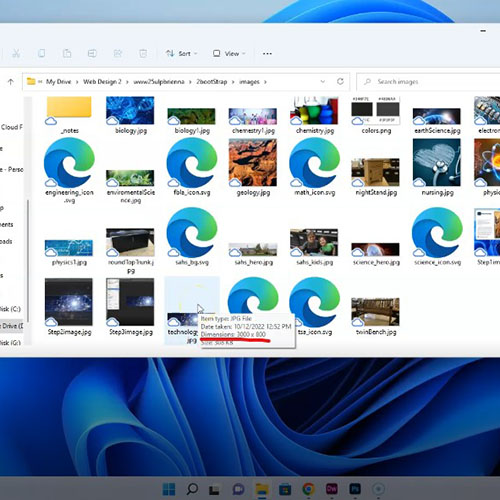Select the sahs_kids.jpg file
This screenshot has width=500, height=500.
coord(314,247)
